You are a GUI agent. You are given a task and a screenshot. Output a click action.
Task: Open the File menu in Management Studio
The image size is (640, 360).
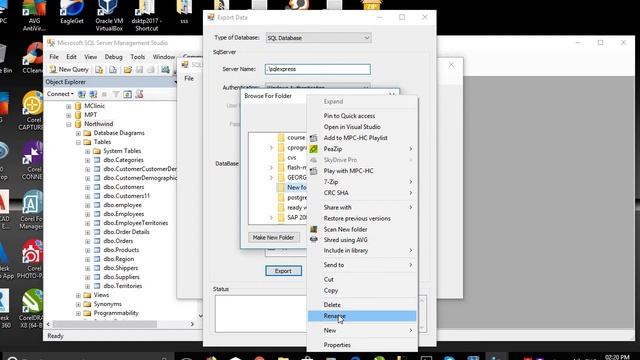pyautogui.click(x=54, y=57)
